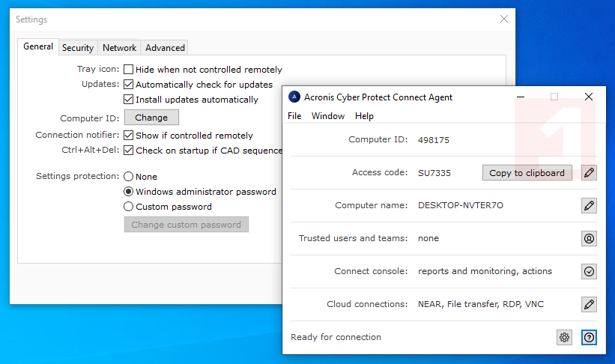Image resolution: width=615 pixels, height=364 pixels.
Task: Edit cloud connections with pencil icon
Action: [589, 304]
